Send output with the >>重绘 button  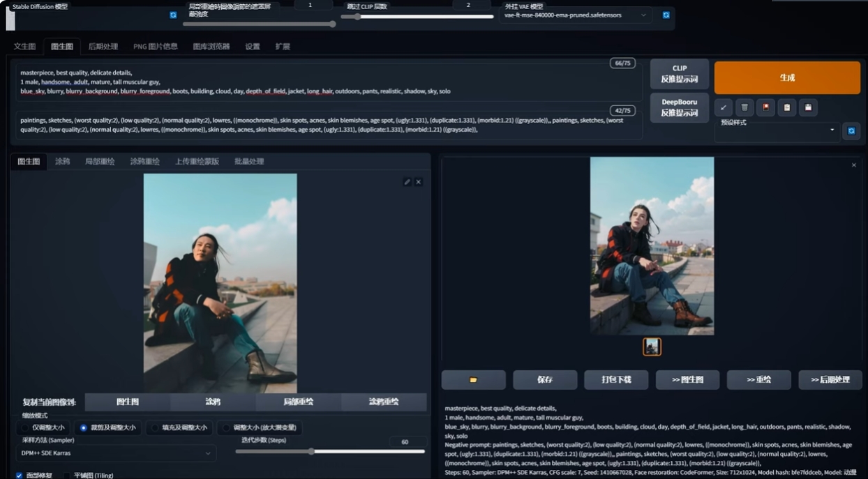[x=759, y=380]
